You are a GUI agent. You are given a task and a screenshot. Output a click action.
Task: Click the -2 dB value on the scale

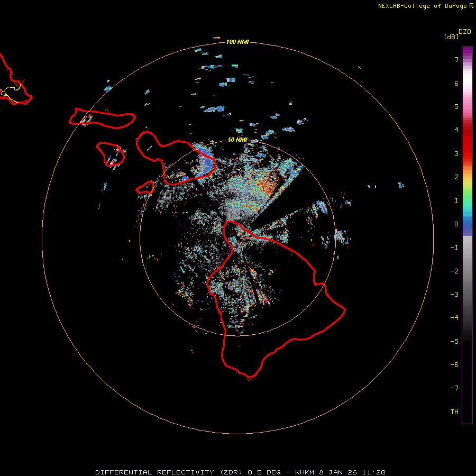coord(454,271)
